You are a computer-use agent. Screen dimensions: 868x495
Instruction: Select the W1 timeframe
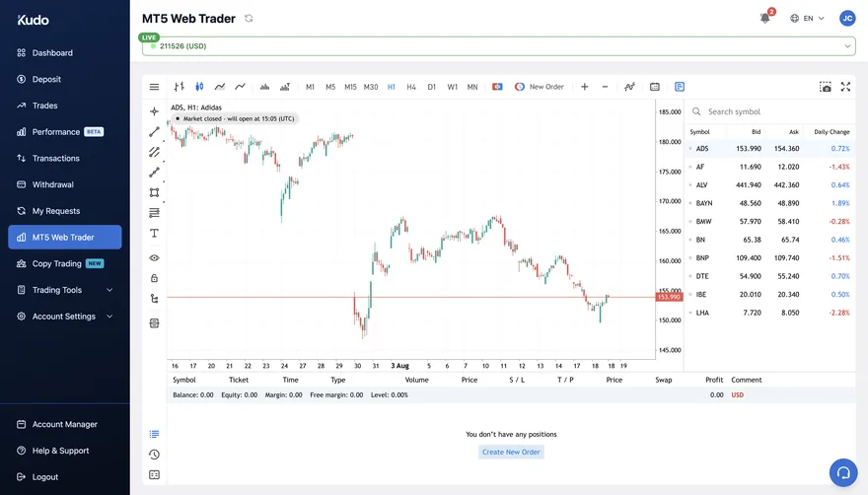[x=453, y=87]
